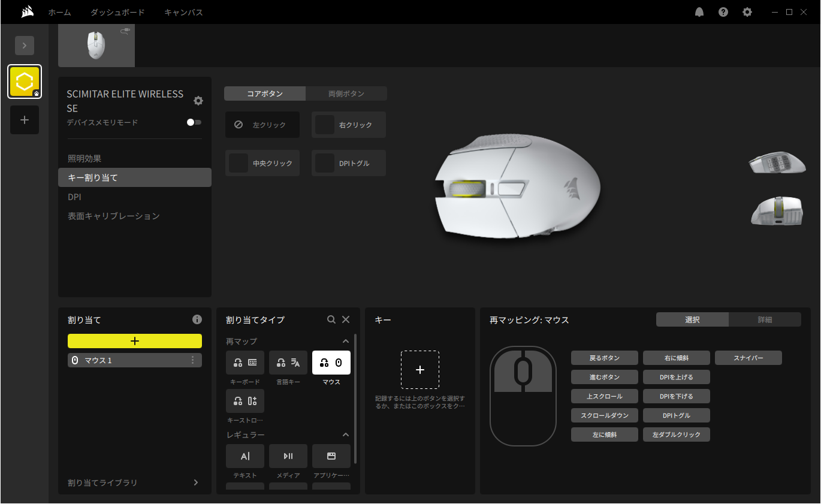Show info for the 割り当て panel
Viewport: 821px width, 504px height.
(197, 319)
